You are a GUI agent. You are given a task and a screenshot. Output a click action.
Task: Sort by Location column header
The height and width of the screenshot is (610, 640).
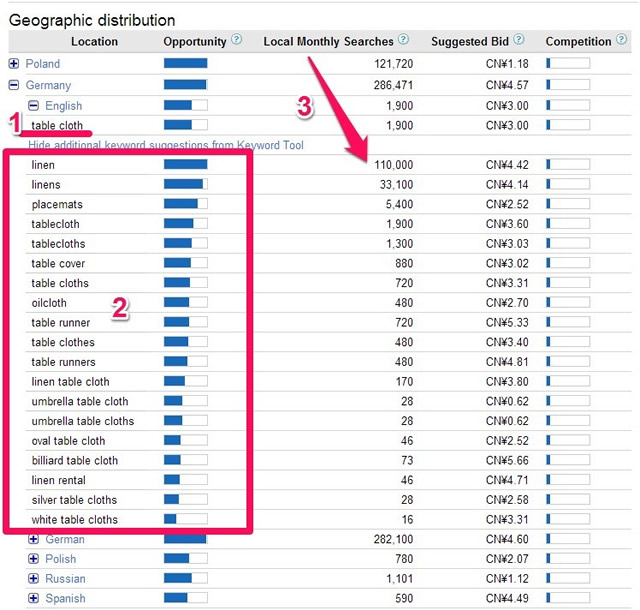coord(94,42)
